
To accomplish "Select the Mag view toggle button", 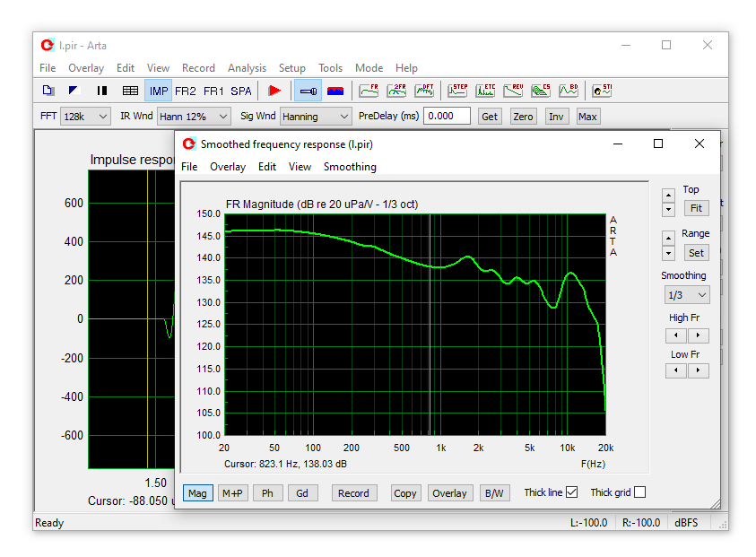I will coord(197,492).
